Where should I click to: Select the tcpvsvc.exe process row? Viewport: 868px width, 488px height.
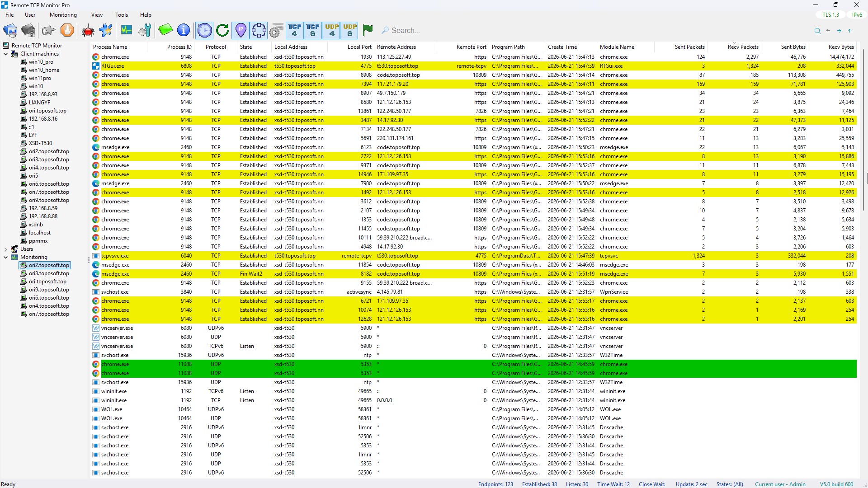[x=473, y=256]
